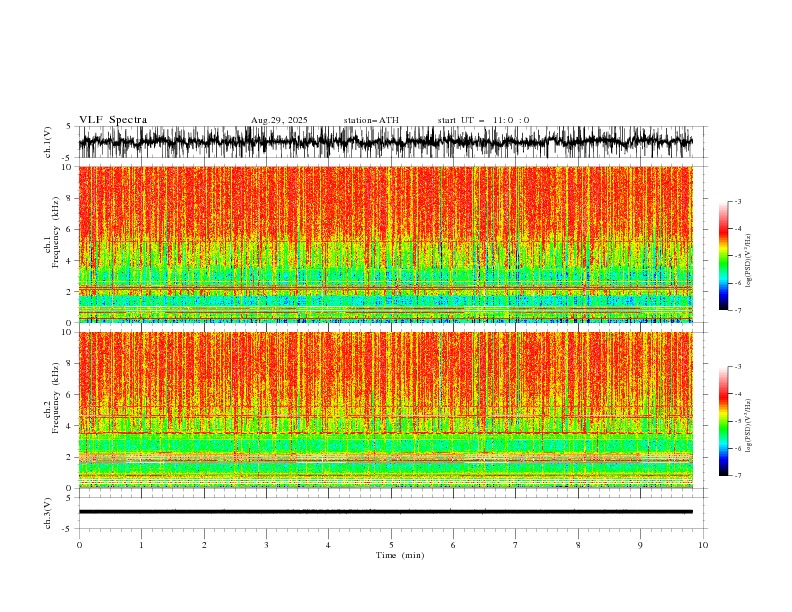Click time axis tick label "7"
The width and height of the screenshot is (792, 612).
516,545
